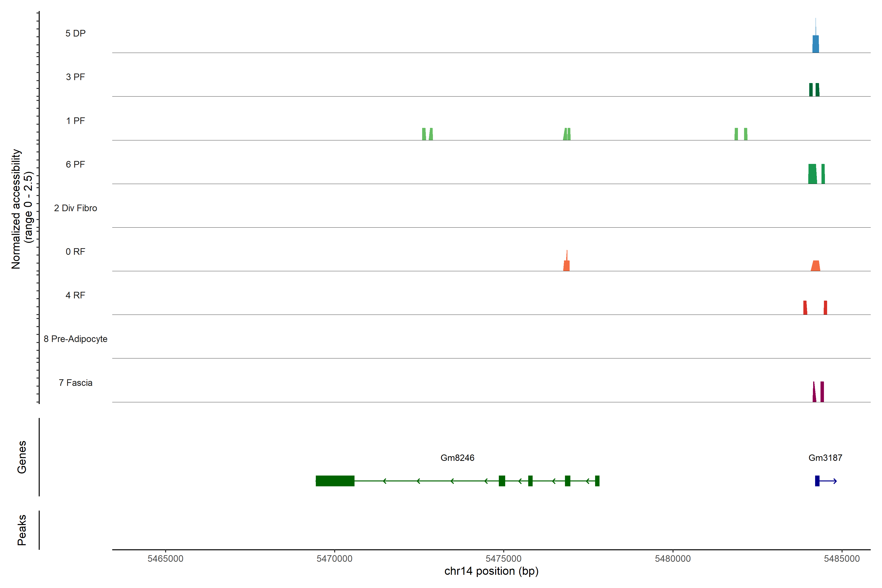Click the large green Gm8246 exon block

335,481
